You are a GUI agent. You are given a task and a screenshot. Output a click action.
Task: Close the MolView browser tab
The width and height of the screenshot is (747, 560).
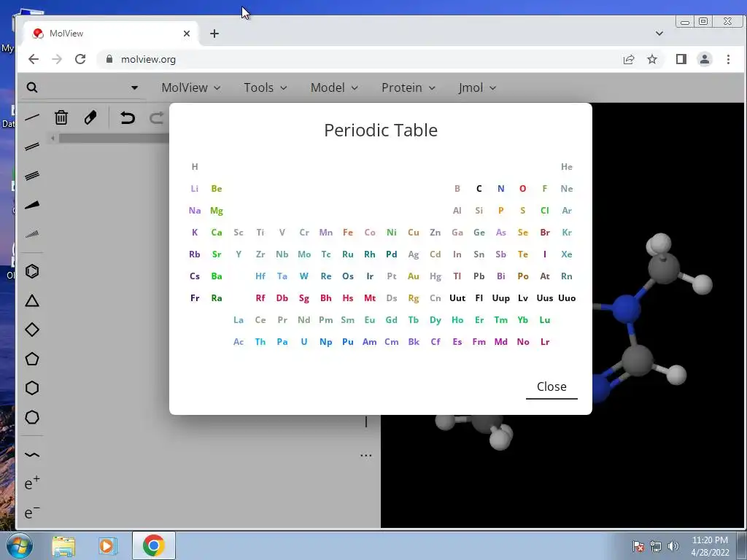[x=187, y=34]
